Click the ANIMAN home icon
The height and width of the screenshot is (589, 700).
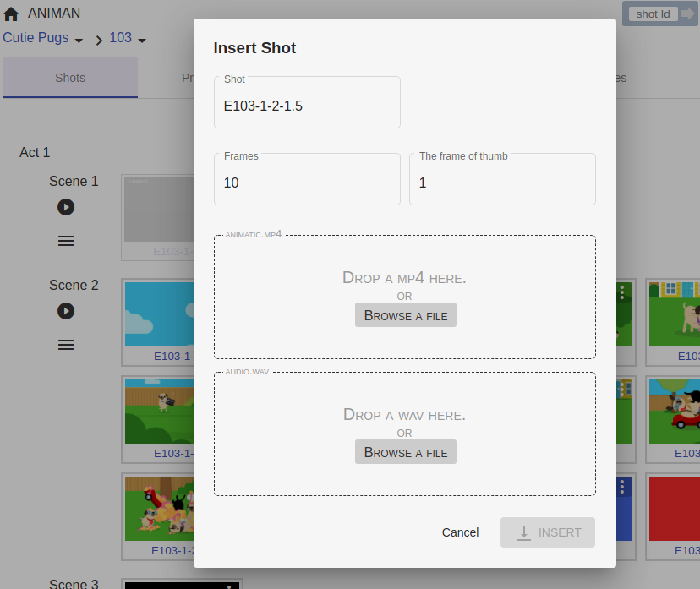coord(12,14)
